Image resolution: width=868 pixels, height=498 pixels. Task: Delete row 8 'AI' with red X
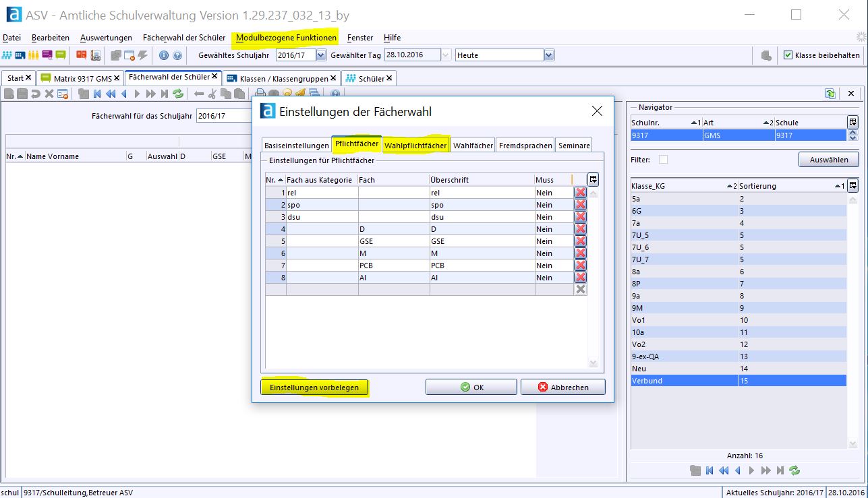[580, 278]
